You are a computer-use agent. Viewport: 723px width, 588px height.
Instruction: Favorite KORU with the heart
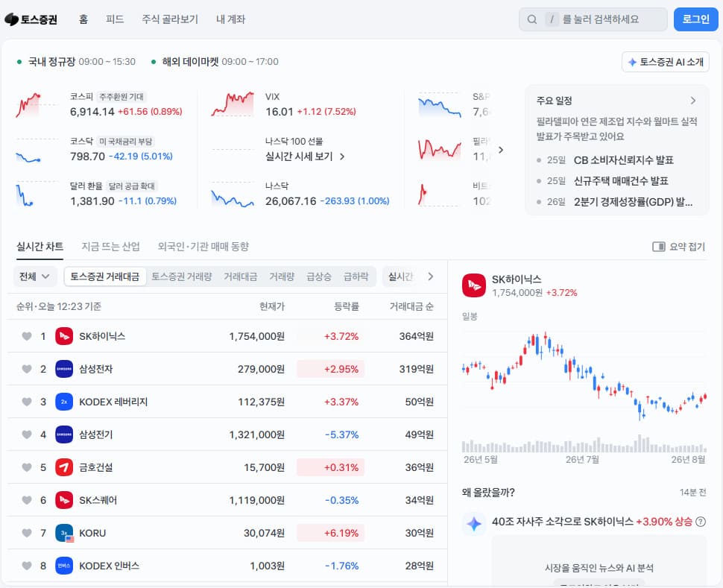pos(27,533)
